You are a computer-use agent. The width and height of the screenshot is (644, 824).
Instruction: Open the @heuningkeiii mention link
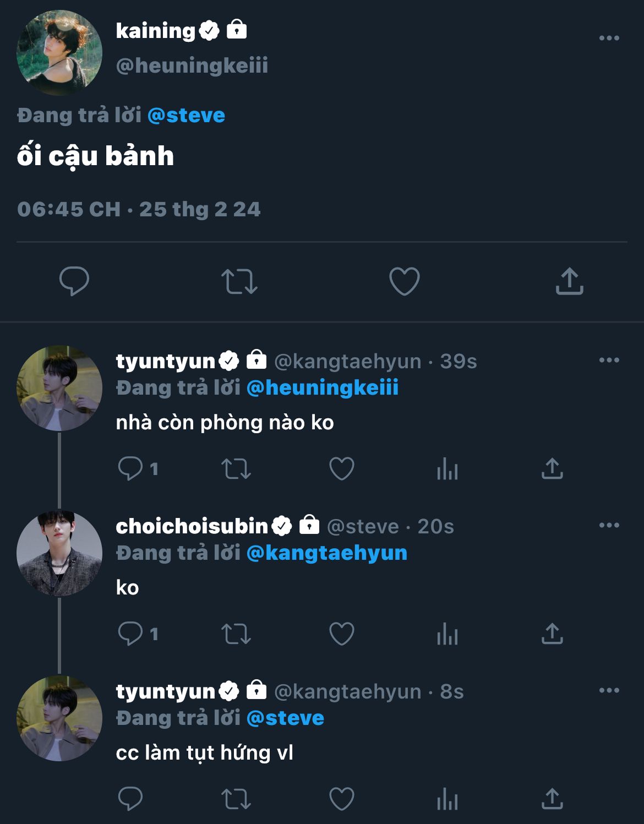(x=322, y=388)
